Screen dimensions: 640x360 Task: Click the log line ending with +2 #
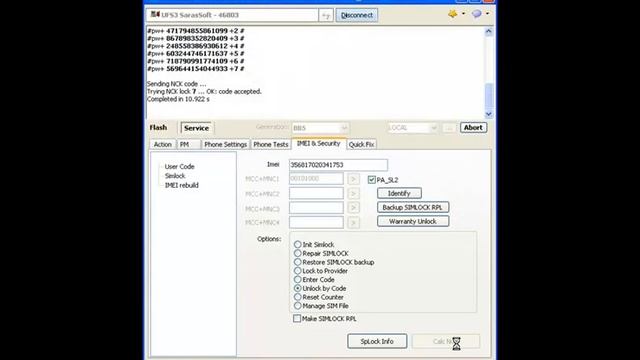[196, 31]
